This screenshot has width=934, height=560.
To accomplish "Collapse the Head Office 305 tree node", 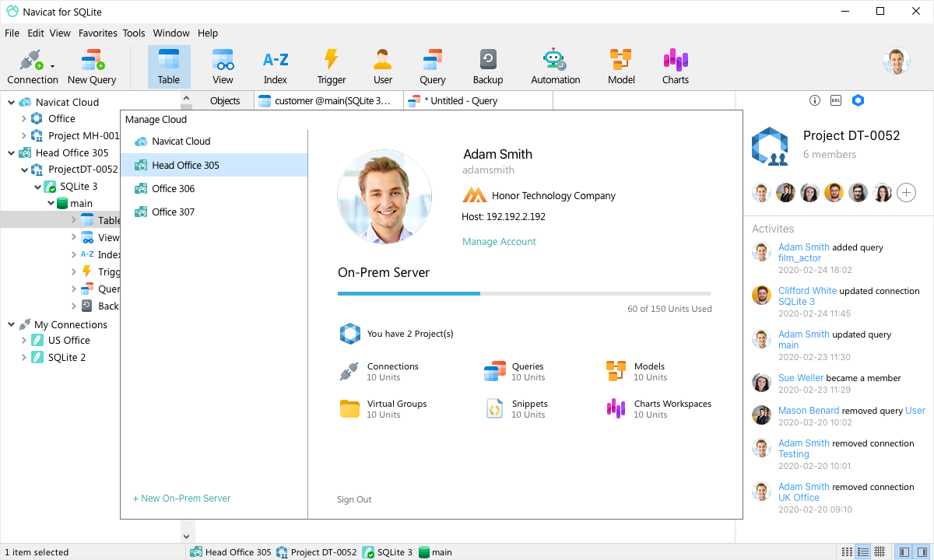I will click(11, 152).
